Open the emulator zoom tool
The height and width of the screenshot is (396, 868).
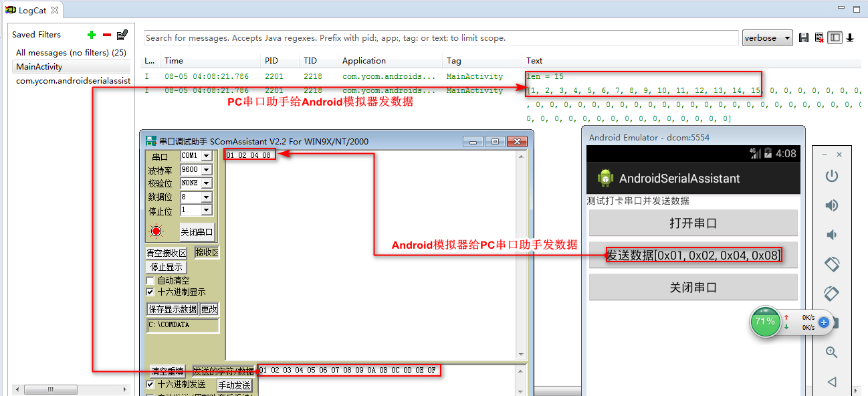coord(832,353)
